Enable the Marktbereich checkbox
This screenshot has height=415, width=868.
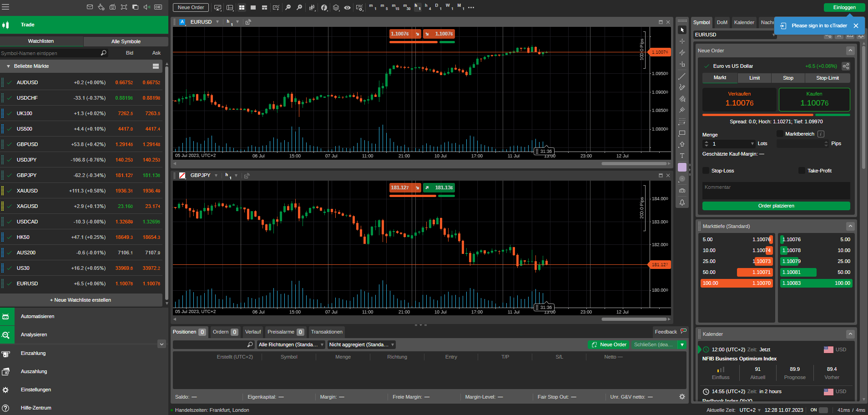780,134
